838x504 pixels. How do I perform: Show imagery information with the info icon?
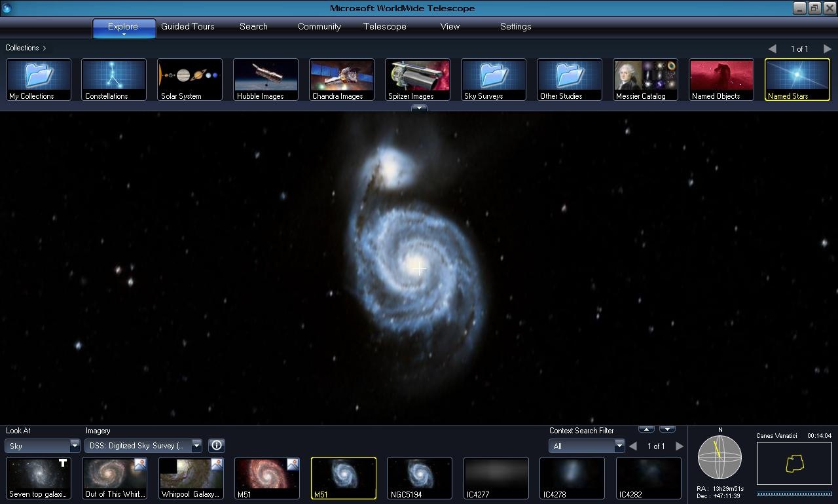tap(217, 445)
